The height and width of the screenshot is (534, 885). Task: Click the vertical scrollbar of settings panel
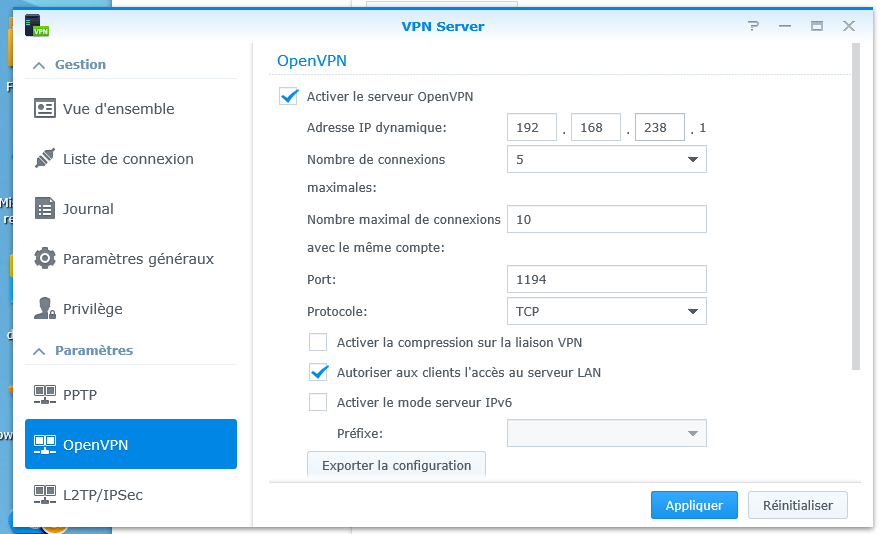pos(856,207)
